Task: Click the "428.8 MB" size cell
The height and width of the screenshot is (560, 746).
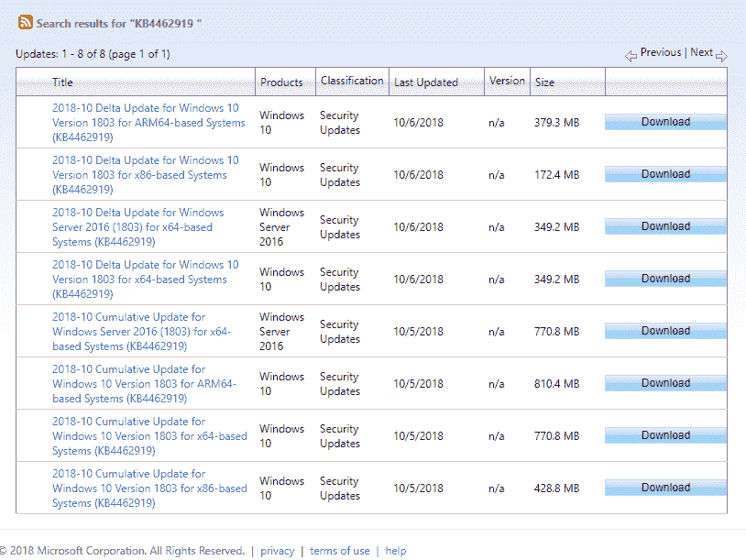Action: tap(556, 489)
